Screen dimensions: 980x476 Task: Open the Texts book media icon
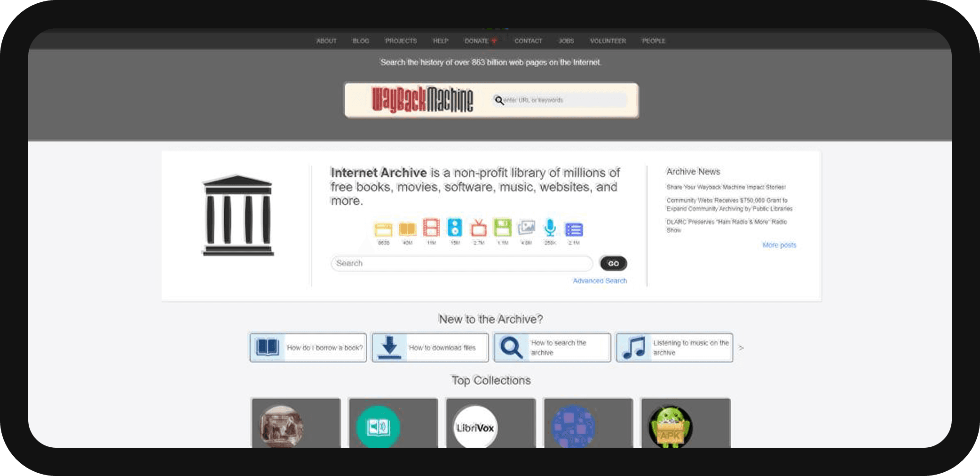pos(407,229)
